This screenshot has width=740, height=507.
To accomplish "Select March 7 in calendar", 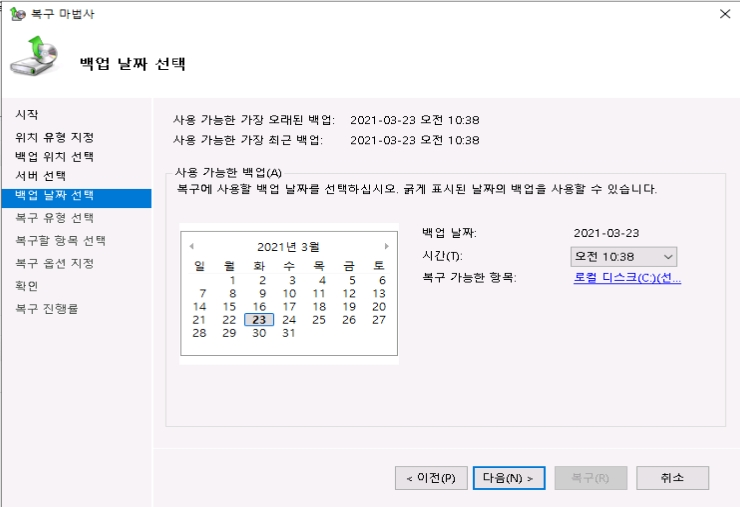I will coord(202,293).
